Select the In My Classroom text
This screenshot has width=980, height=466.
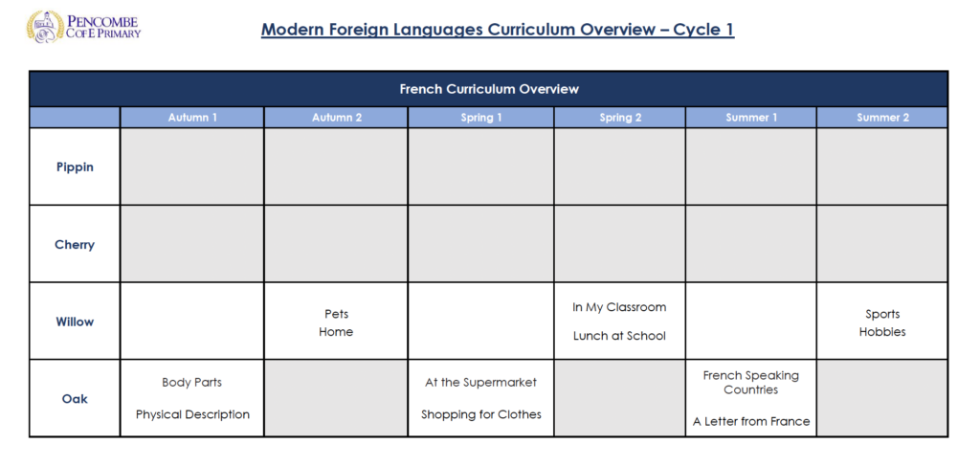click(x=619, y=307)
